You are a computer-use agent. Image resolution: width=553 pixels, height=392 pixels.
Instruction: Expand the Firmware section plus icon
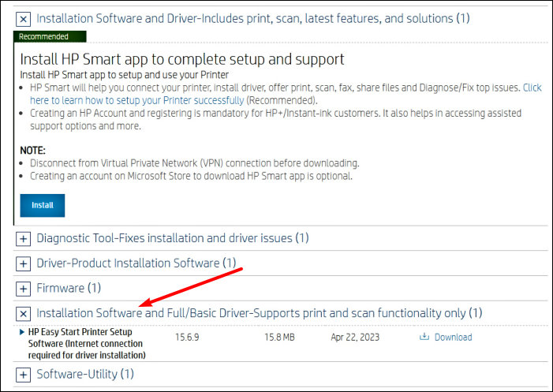24,289
